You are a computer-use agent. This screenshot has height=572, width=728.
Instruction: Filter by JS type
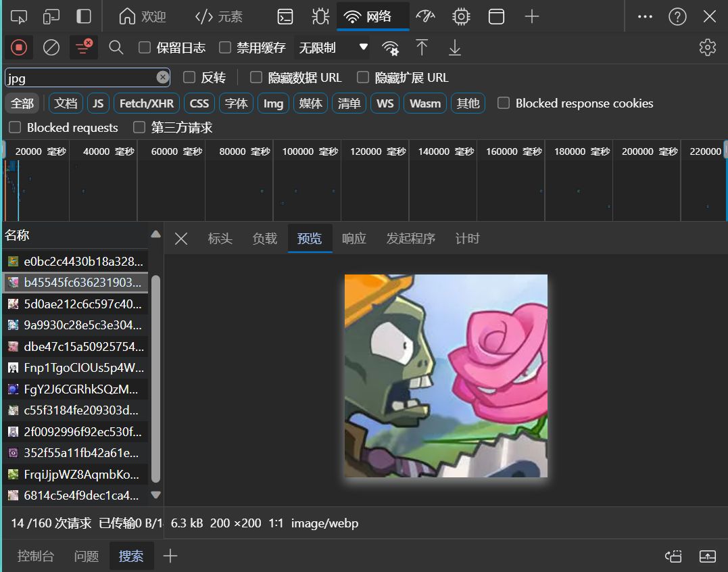[98, 103]
